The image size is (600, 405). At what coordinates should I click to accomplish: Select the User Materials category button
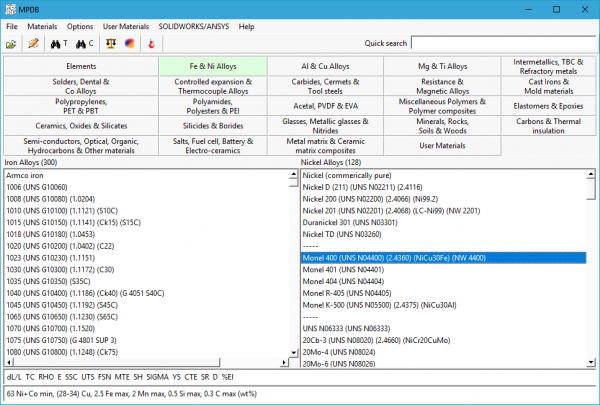pos(442,145)
